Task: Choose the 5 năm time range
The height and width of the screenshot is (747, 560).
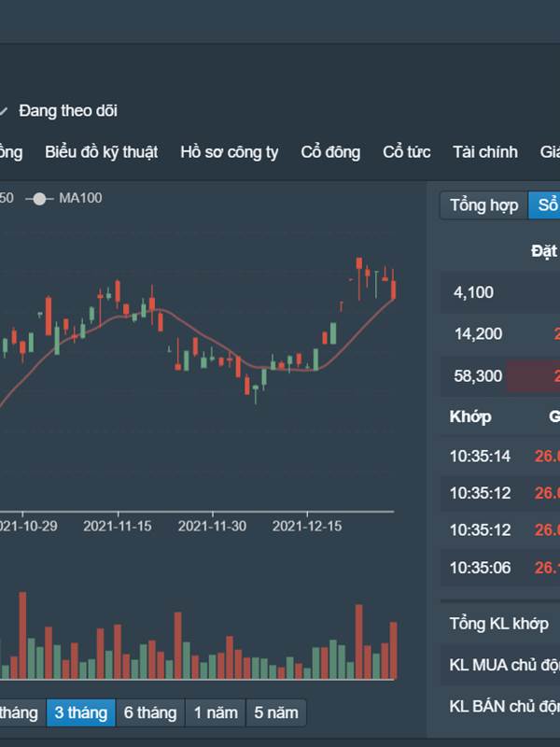Action: point(275,712)
